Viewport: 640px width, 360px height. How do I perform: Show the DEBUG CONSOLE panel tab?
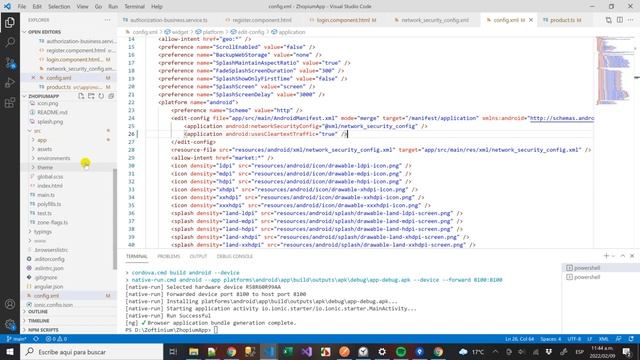click(x=235, y=256)
